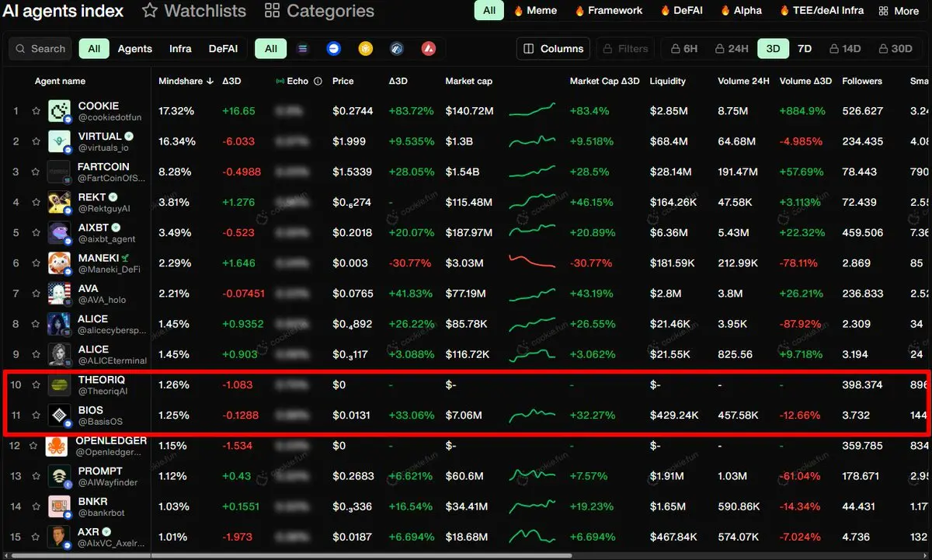Open the ALICE @ALICETerminal row name

(93, 350)
